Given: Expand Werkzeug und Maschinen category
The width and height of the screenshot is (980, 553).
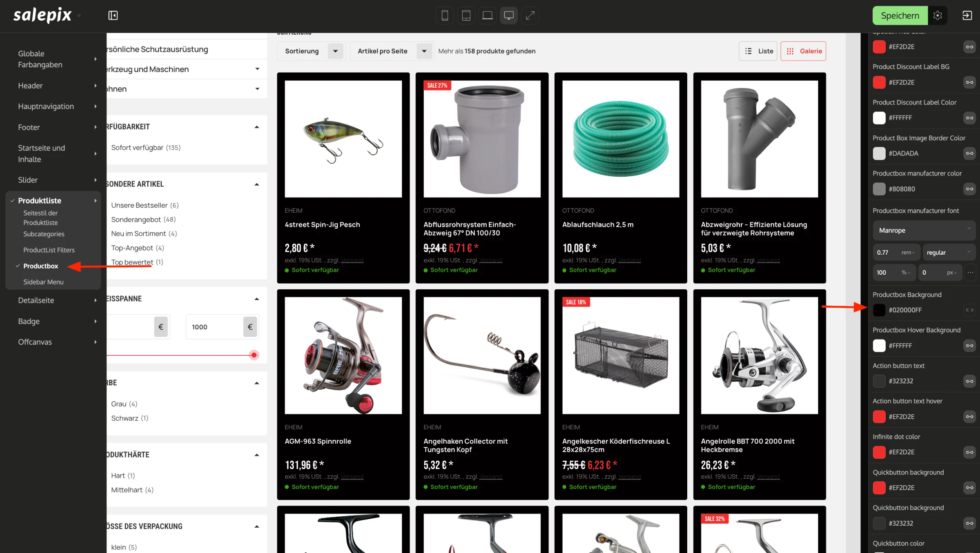Looking at the screenshot, I should pyautogui.click(x=257, y=69).
